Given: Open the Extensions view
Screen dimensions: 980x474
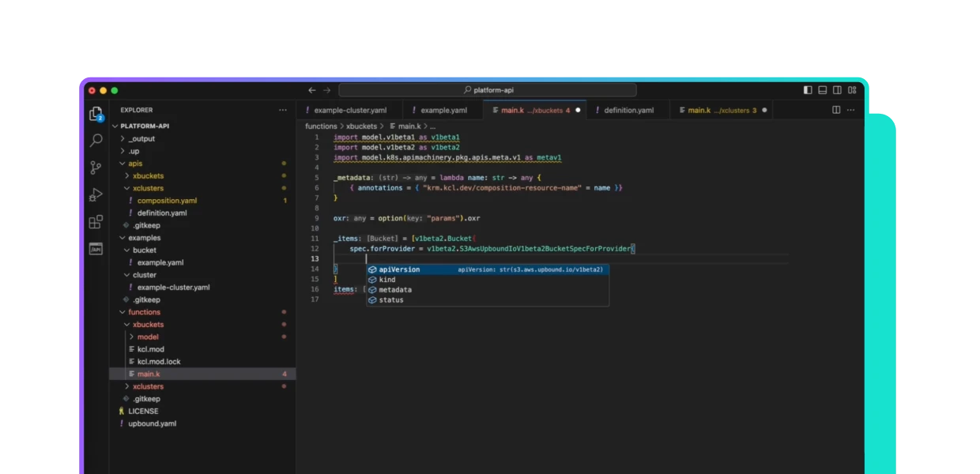Looking at the screenshot, I should 96,221.
